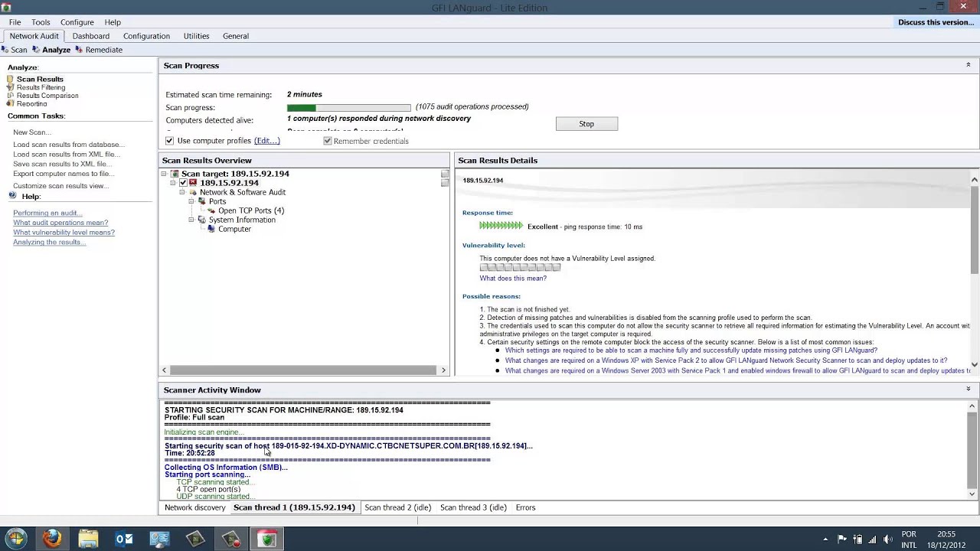Click the Scan target icon in tree
This screenshot has height=551, width=980.
175,174
